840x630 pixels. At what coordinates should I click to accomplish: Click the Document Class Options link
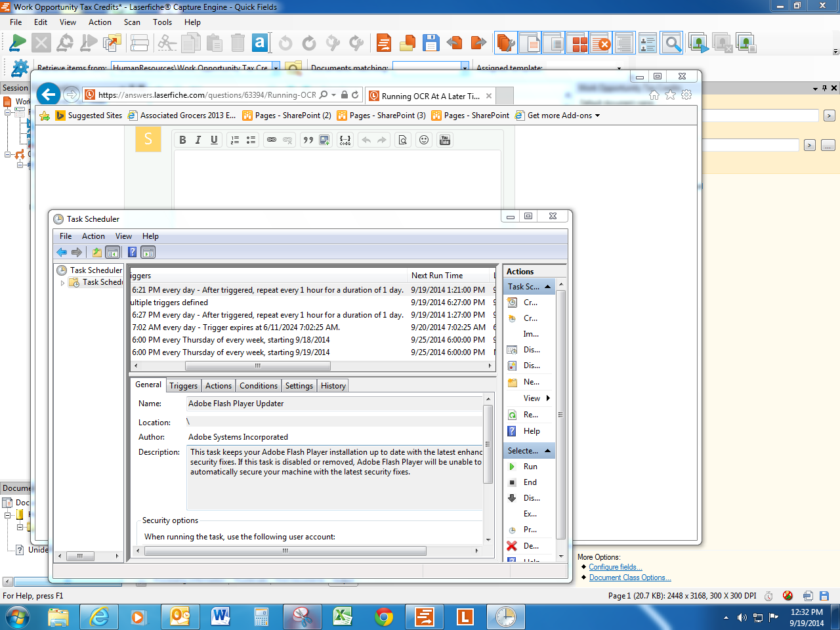click(629, 577)
